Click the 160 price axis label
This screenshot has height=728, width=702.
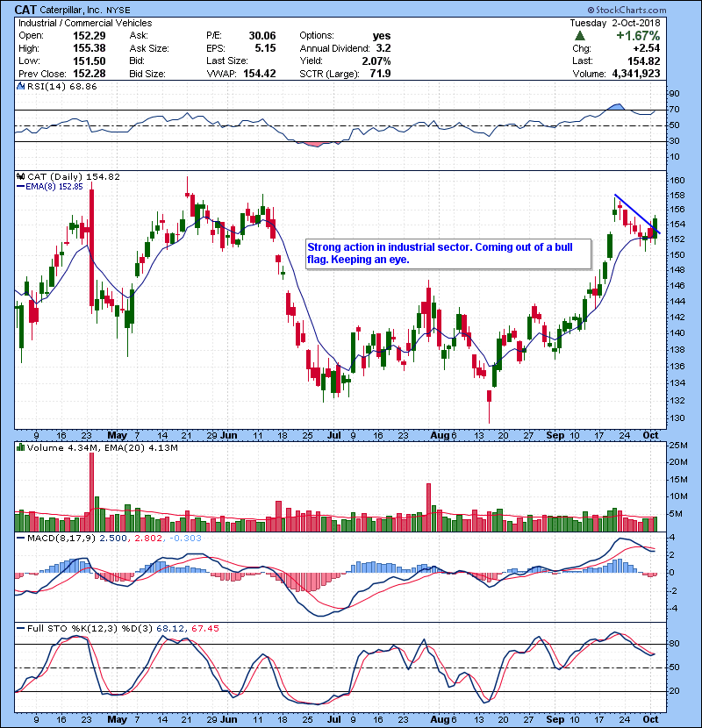(x=677, y=181)
